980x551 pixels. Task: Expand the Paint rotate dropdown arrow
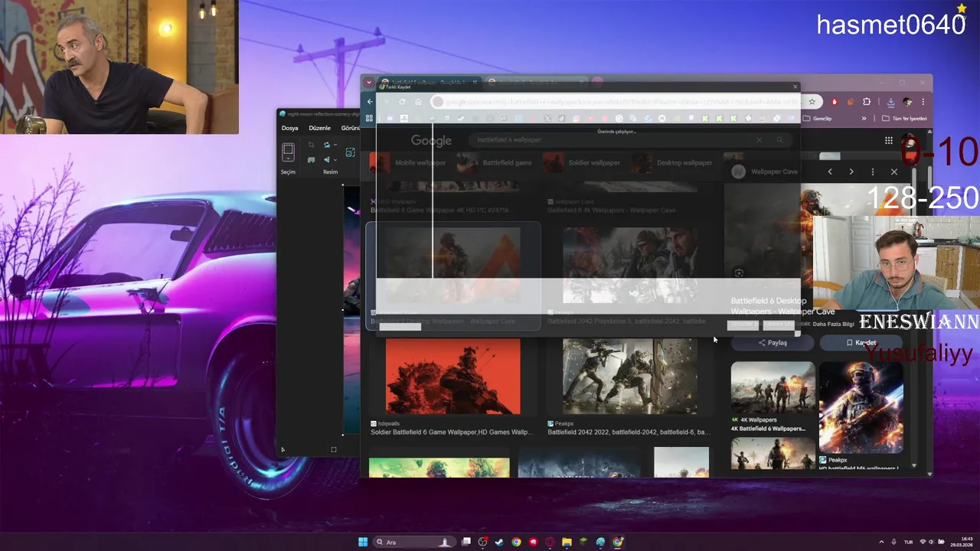coord(335,145)
